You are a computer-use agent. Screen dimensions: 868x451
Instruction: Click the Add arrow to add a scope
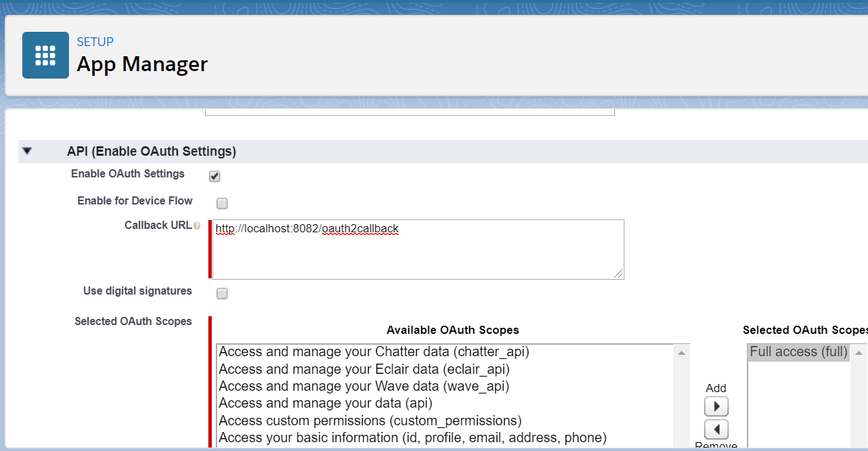[x=715, y=406]
